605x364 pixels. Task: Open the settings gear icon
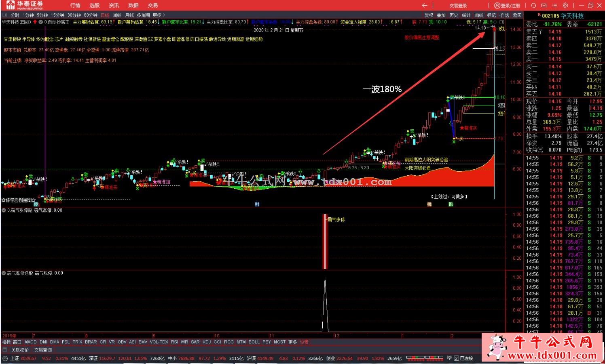pos(565,6)
